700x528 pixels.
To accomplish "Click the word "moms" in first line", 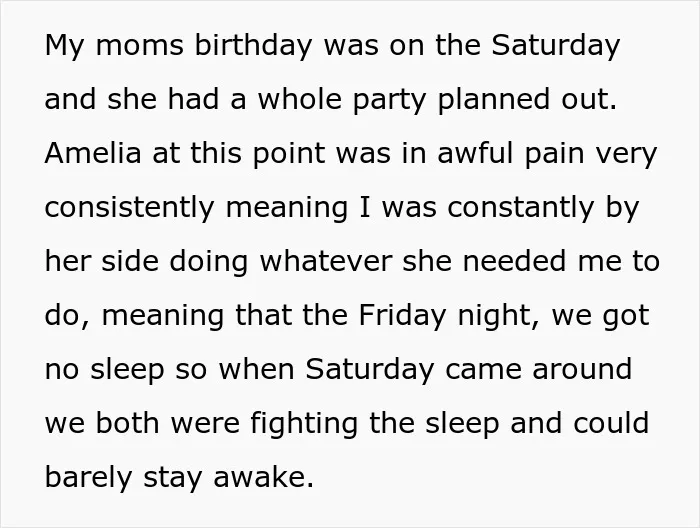I will [139, 46].
